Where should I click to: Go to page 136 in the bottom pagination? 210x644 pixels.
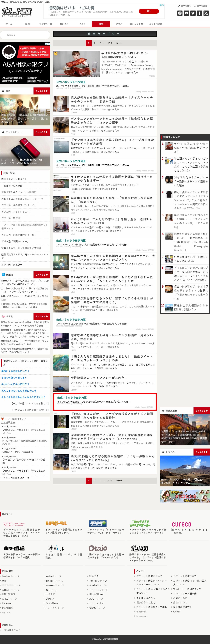(110, 481)
